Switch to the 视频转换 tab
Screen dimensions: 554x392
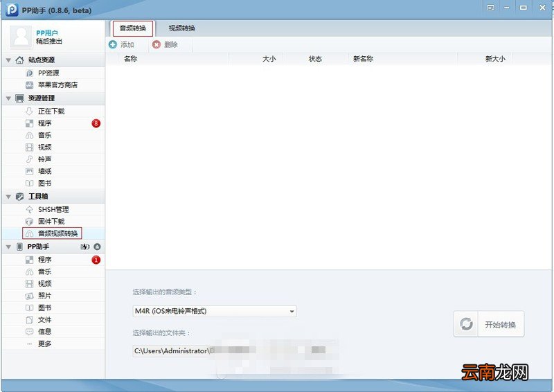pyautogui.click(x=182, y=28)
